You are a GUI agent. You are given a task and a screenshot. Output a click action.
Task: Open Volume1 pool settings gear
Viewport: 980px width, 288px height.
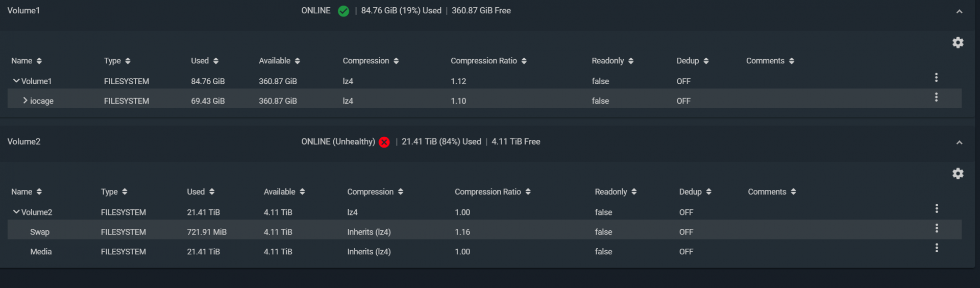pos(958,42)
